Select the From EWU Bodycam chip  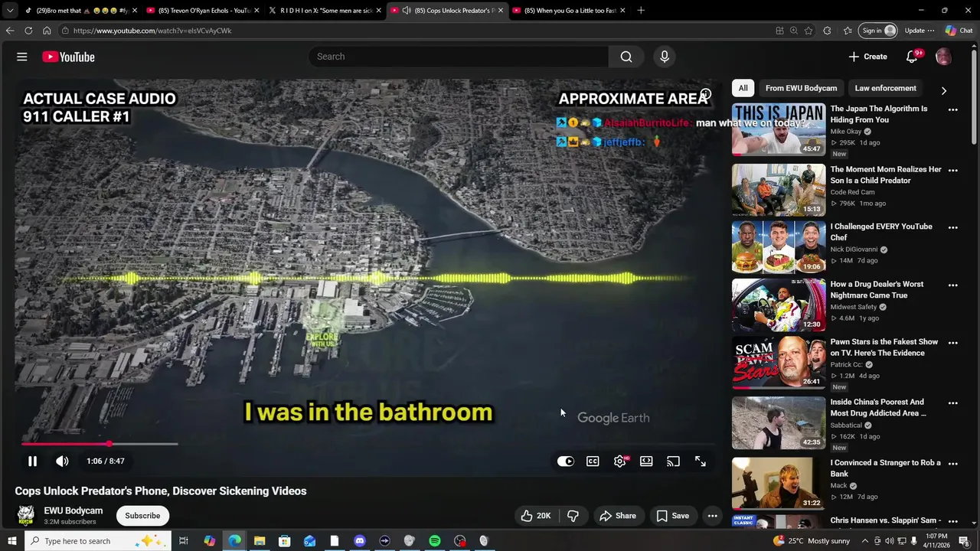tap(801, 88)
